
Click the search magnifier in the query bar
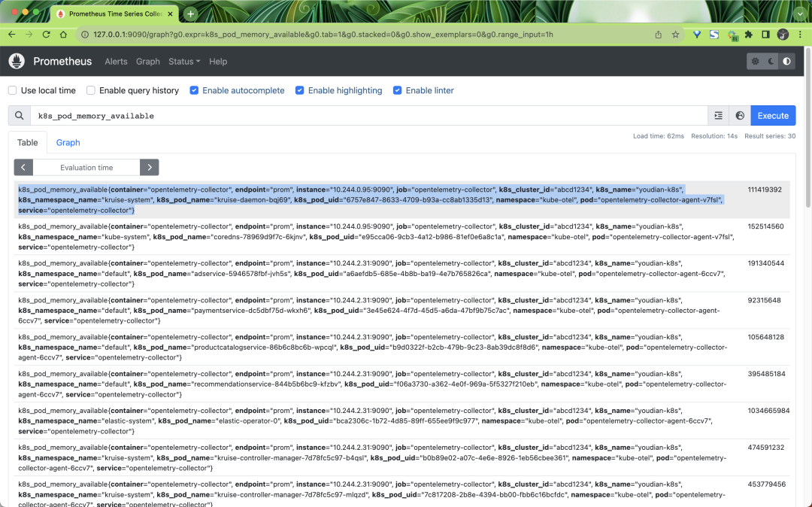click(19, 115)
